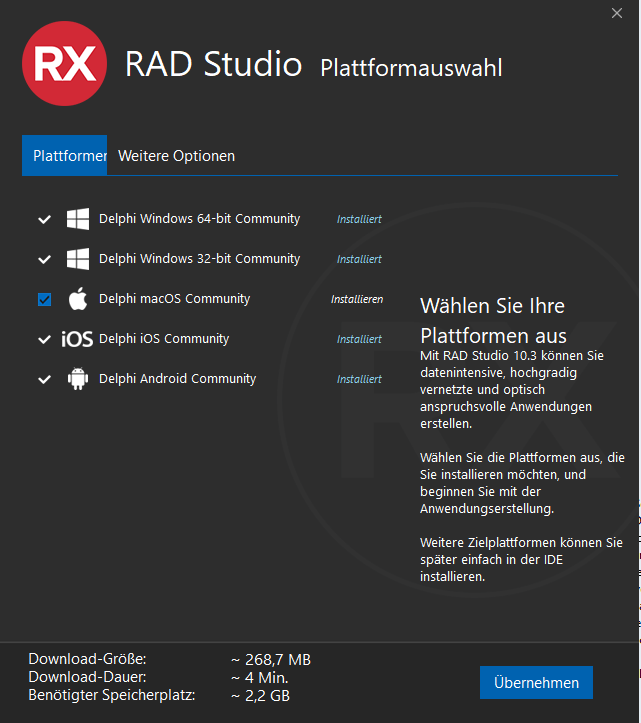The image size is (641, 723).
Task: Click the Windows icon beside 32-bit Community
Action: tap(78, 259)
